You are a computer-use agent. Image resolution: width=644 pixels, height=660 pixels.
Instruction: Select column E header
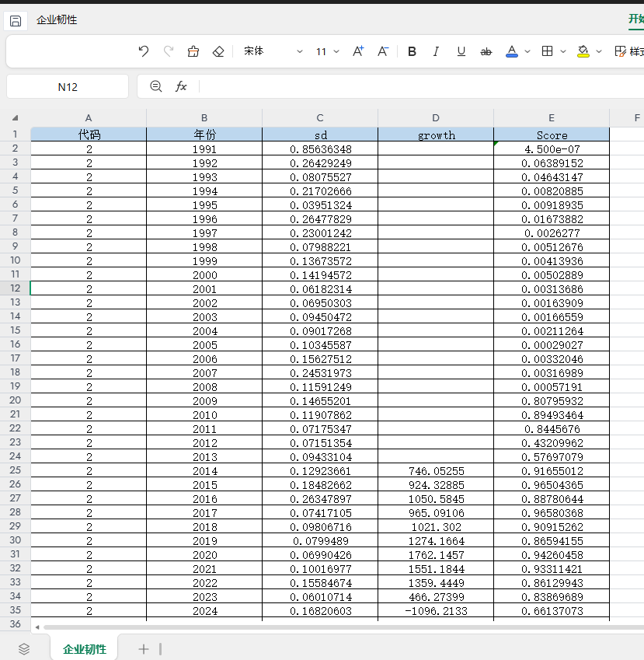pos(551,118)
